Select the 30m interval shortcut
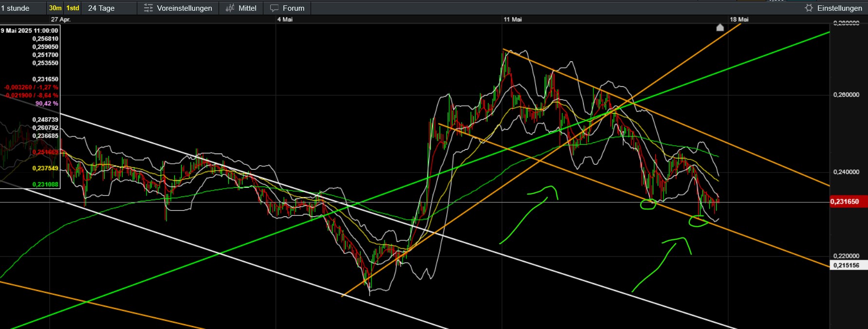Image resolution: width=868 pixels, height=329 pixels. coord(55,8)
